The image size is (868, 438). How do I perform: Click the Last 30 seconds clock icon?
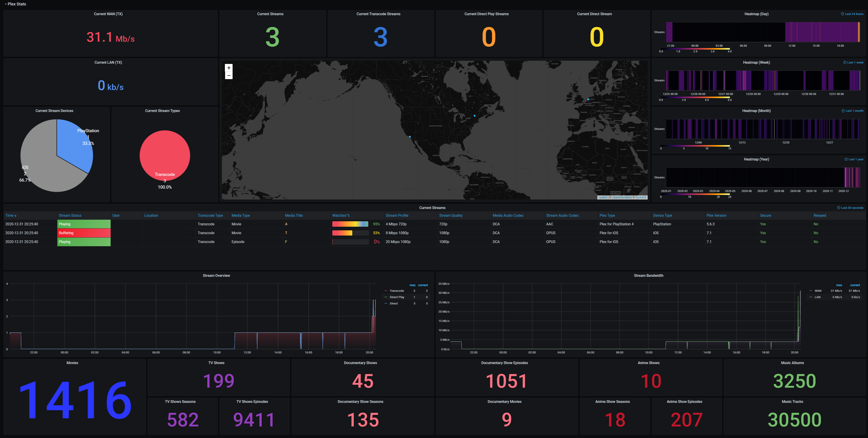(x=839, y=208)
